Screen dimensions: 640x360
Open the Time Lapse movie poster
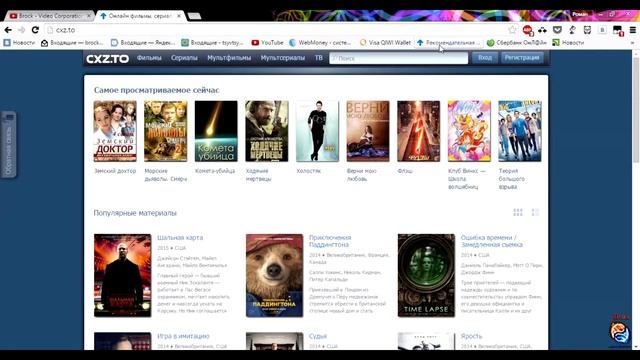click(x=426, y=275)
